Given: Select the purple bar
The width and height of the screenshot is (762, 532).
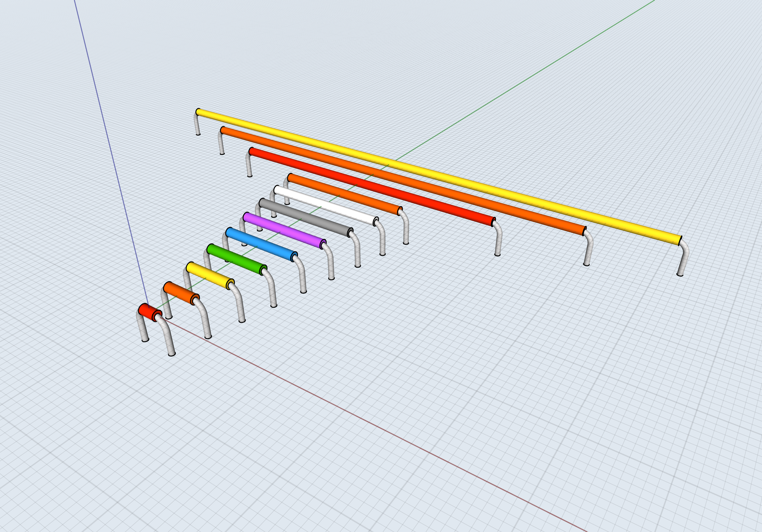Looking at the screenshot, I should [x=284, y=231].
